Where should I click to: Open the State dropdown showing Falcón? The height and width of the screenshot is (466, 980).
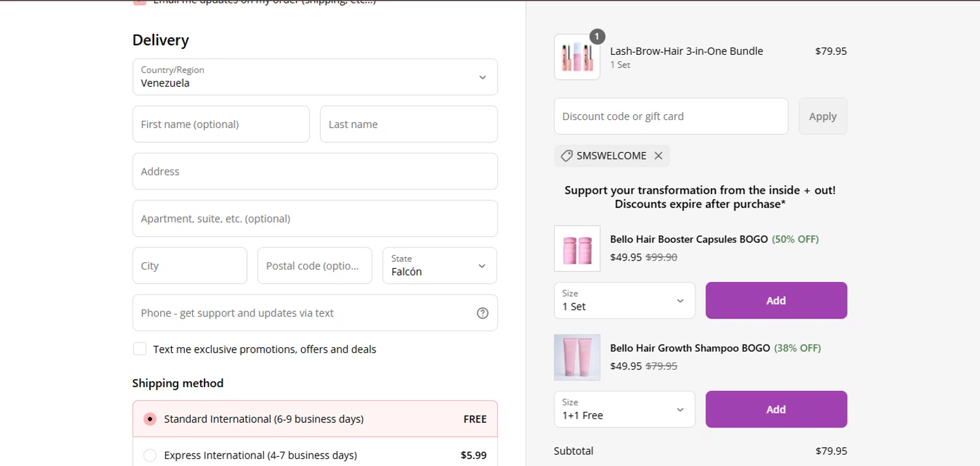click(x=440, y=266)
